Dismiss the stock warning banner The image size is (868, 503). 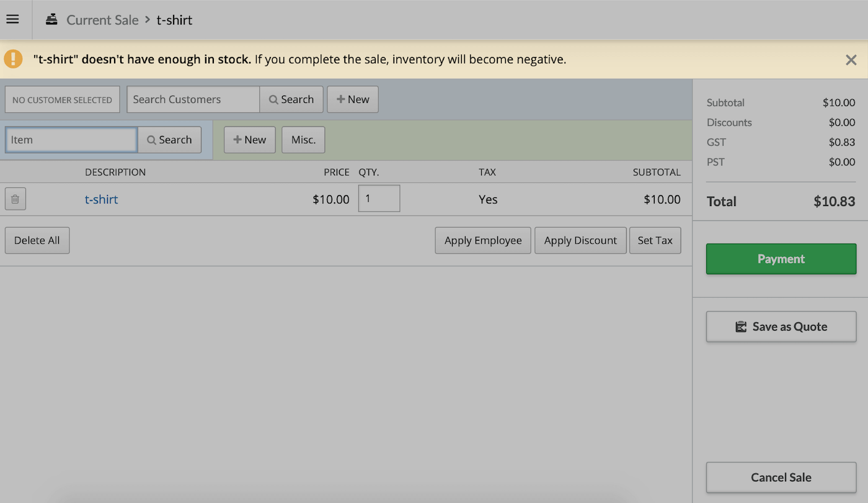pyautogui.click(x=851, y=60)
